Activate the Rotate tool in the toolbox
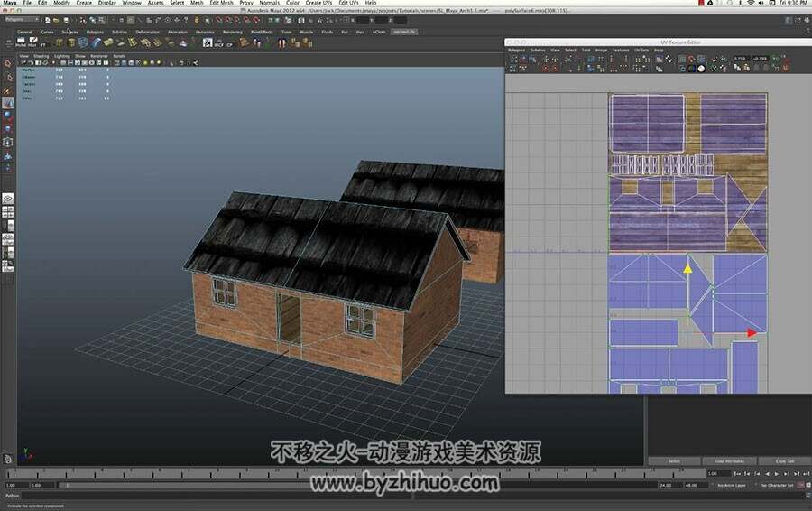The height and width of the screenshot is (511, 812). (x=8, y=116)
